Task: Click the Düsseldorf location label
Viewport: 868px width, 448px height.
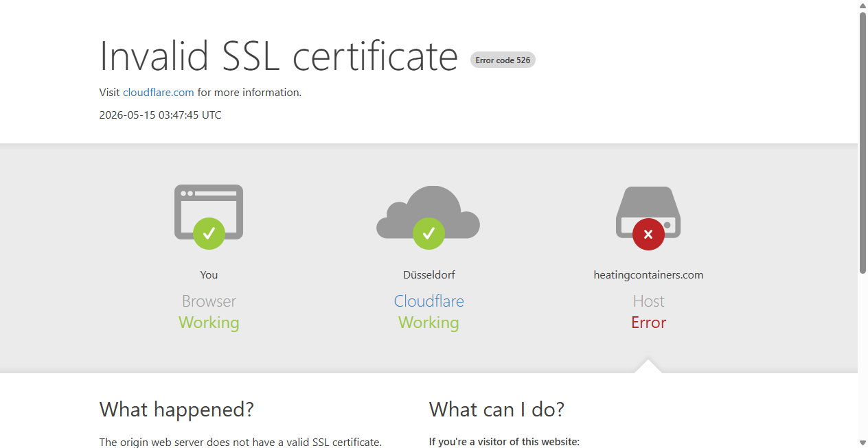Action: pyautogui.click(x=429, y=274)
